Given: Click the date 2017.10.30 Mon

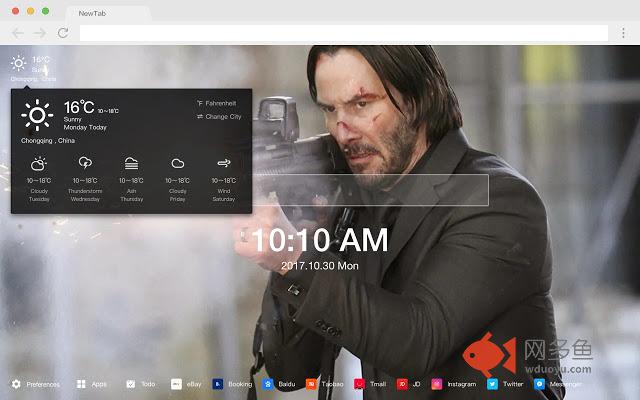Looking at the screenshot, I should click(320, 266).
